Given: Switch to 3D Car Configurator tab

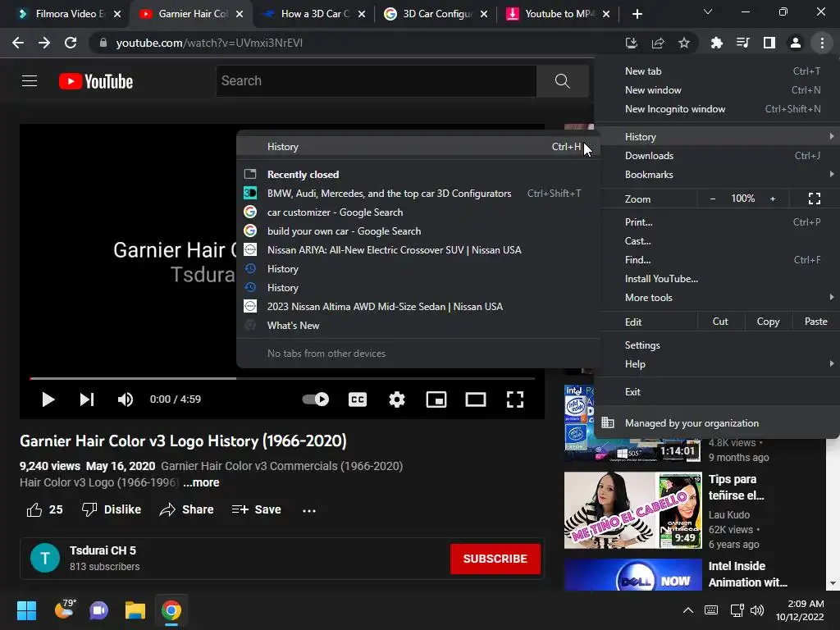Looking at the screenshot, I should pos(436,14).
